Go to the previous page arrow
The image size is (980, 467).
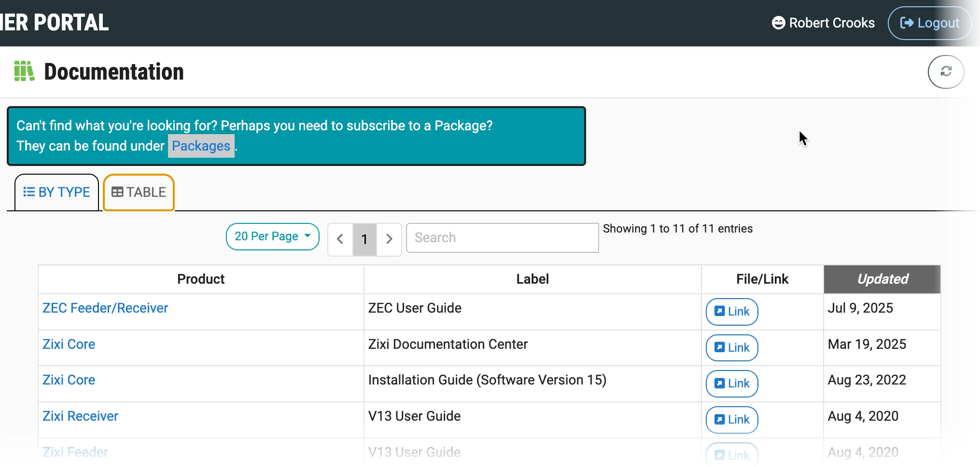[x=340, y=239]
